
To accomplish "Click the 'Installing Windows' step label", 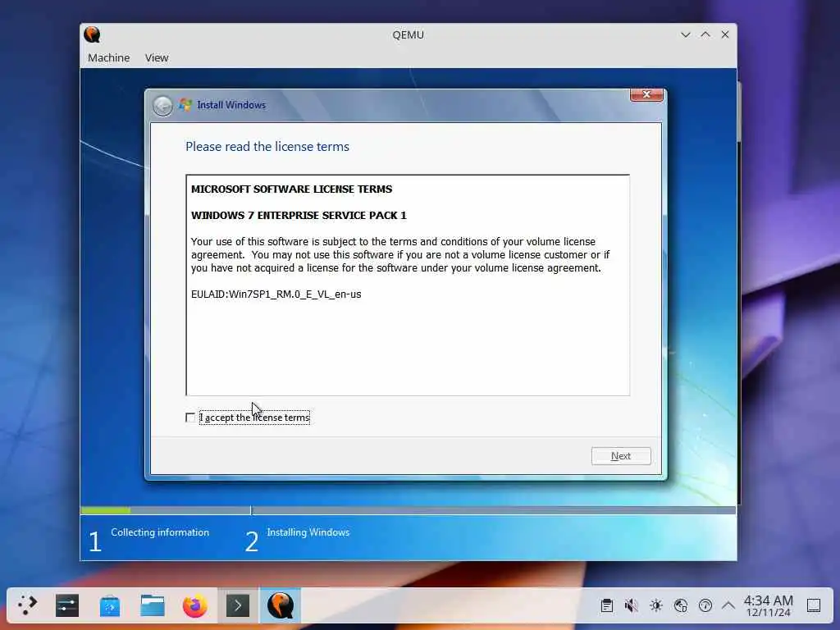I will pos(308,532).
